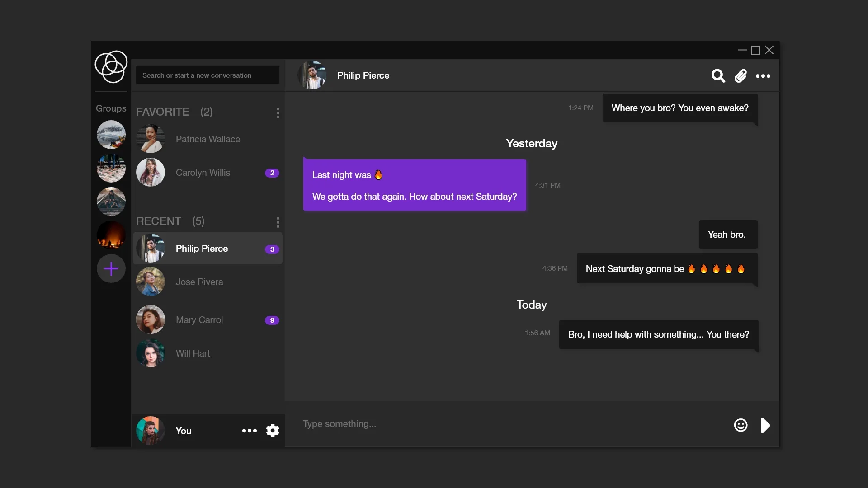Open the campfire group thumbnail

[x=111, y=235]
